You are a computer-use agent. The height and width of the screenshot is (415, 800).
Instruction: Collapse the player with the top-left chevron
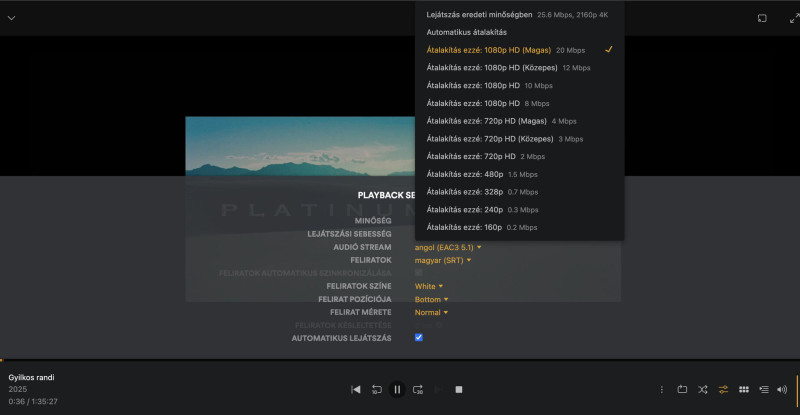pos(11,18)
